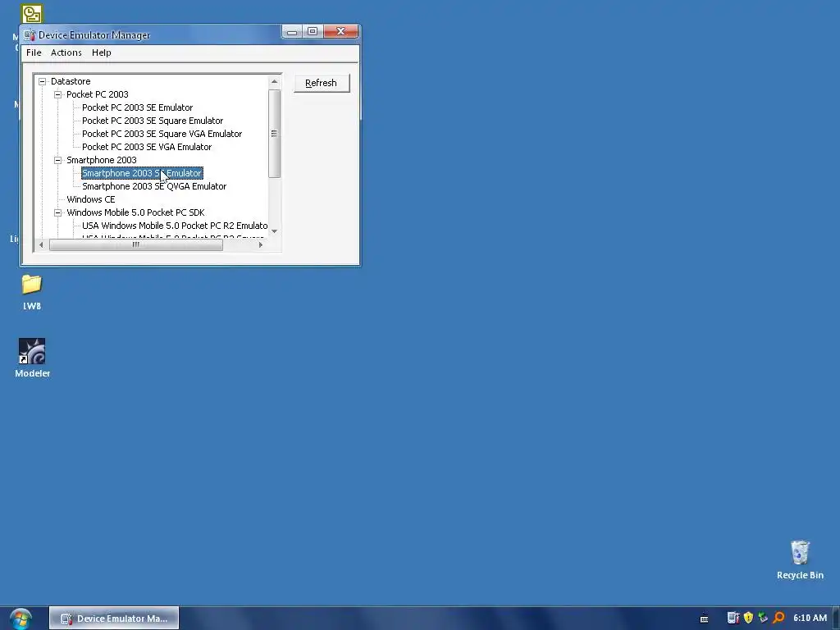Select Smartphone 2003 SE Emulator entry
Viewport: 840px width, 630px height.
(142, 173)
